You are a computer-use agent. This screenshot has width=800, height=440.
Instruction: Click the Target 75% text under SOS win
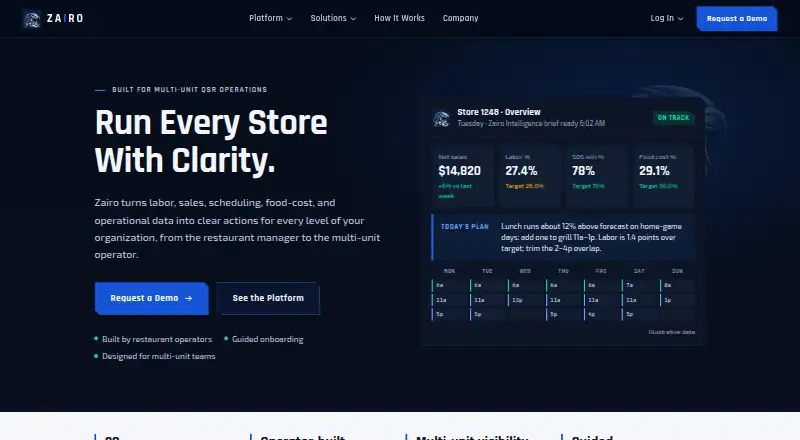[588, 186]
